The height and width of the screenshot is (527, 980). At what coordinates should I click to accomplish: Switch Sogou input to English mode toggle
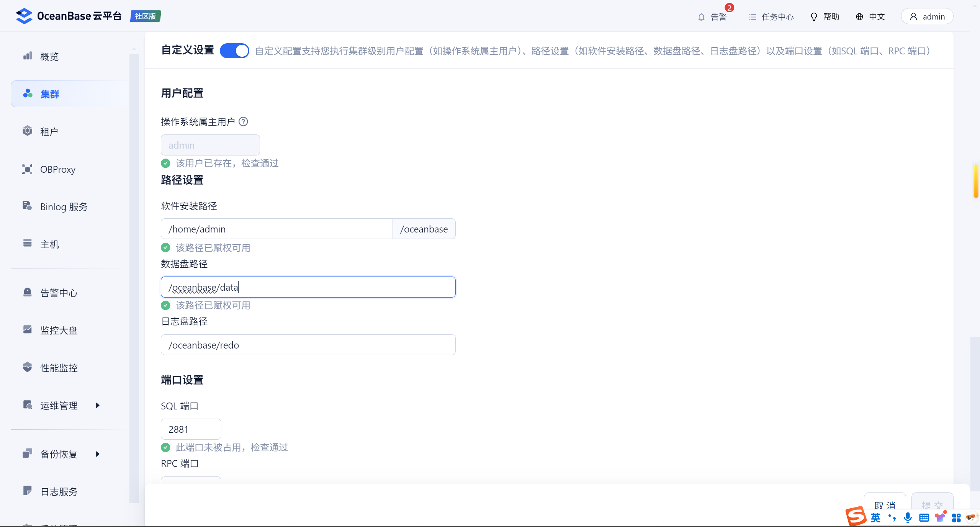pyautogui.click(x=875, y=518)
